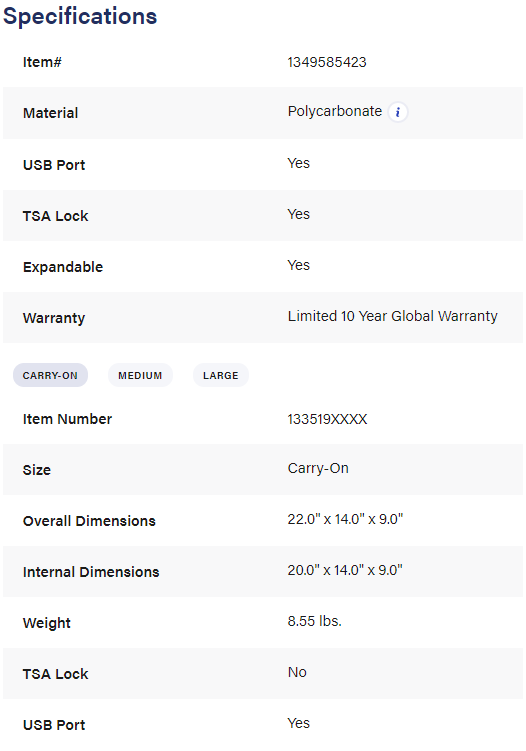Click the Weight row label

pyautogui.click(x=46, y=623)
